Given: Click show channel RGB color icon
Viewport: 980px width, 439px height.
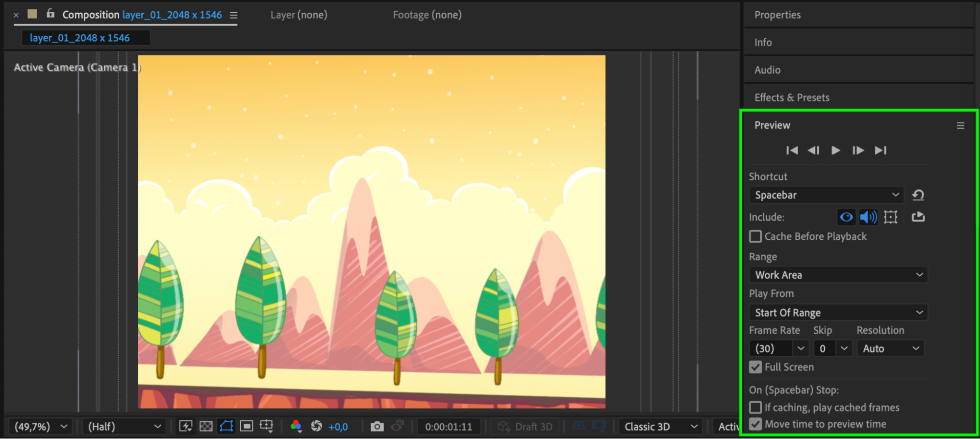Looking at the screenshot, I should [296, 427].
